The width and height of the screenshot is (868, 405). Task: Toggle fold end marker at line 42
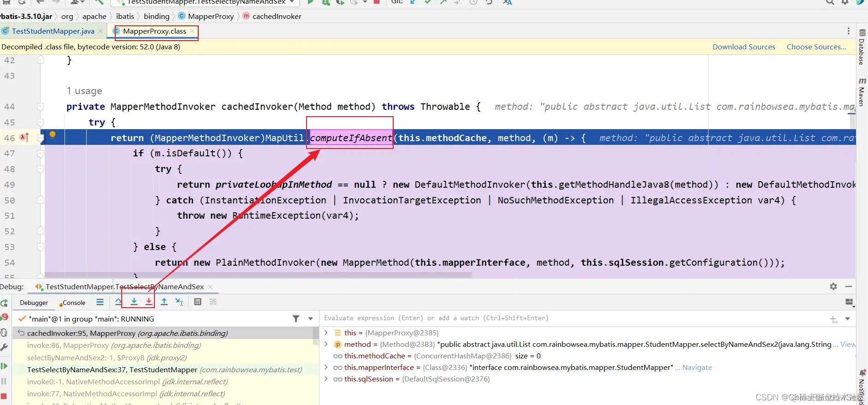coord(41,60)
